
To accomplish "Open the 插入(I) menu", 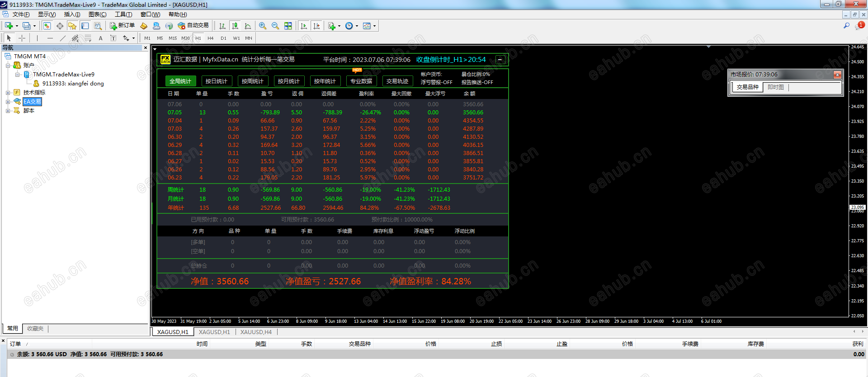I will tap(72, 14).
